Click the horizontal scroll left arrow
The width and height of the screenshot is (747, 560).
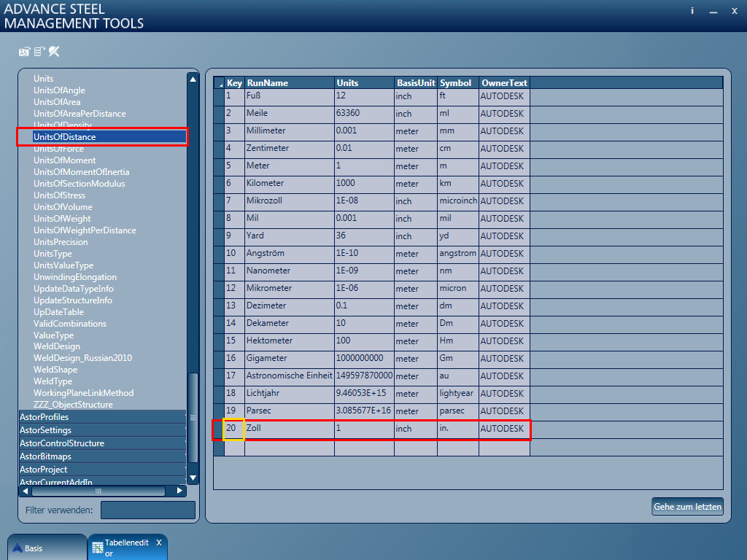pos(26,491)
